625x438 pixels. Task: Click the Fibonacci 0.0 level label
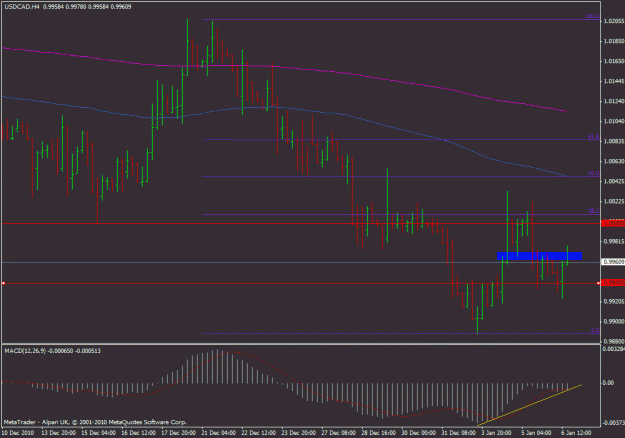595,330
